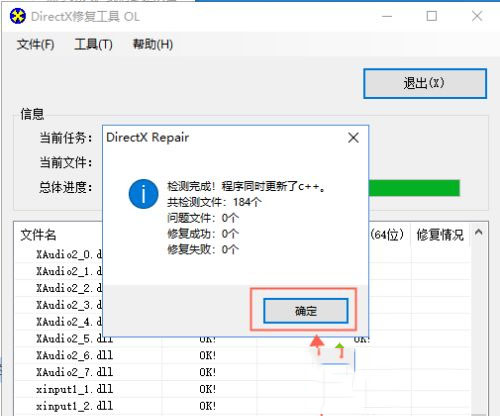Minimize the DirectX修复工具 window

[387, 16]
